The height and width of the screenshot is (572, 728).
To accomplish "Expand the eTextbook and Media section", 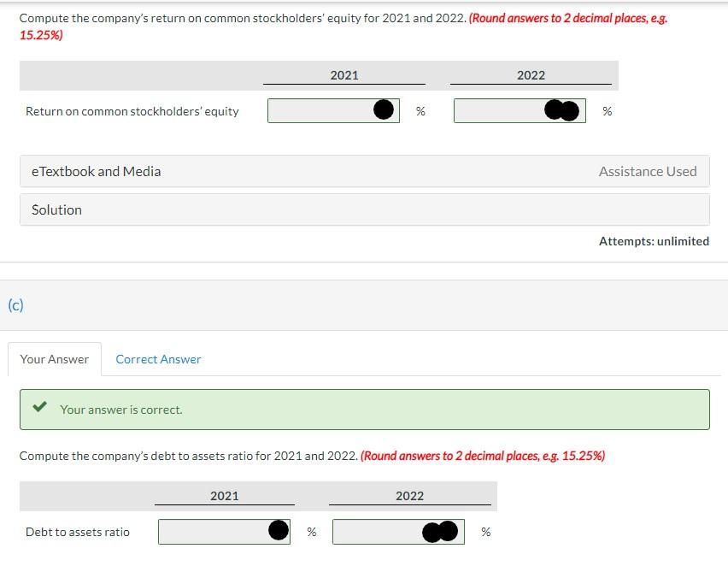I will pyautogui.click(x=96, y=171).
